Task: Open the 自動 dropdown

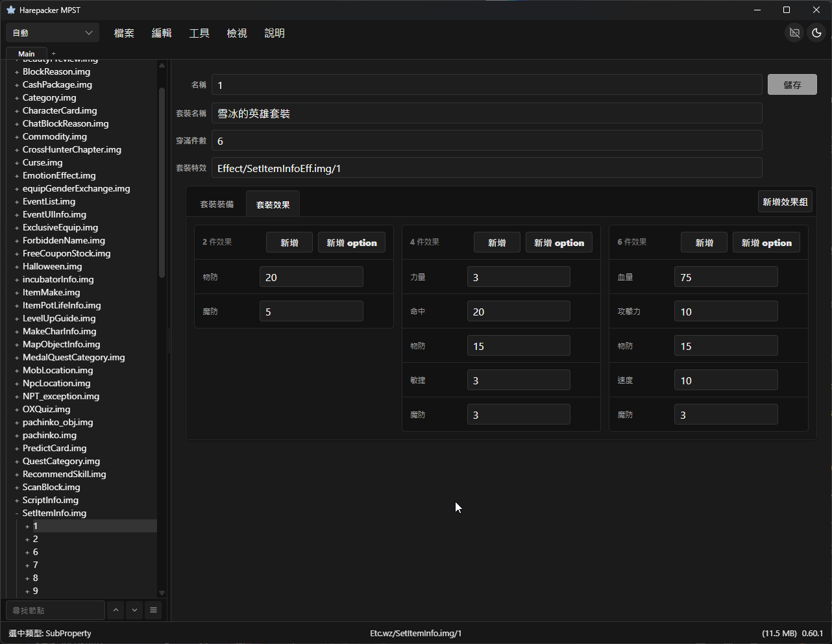Action: pos(53,32)
